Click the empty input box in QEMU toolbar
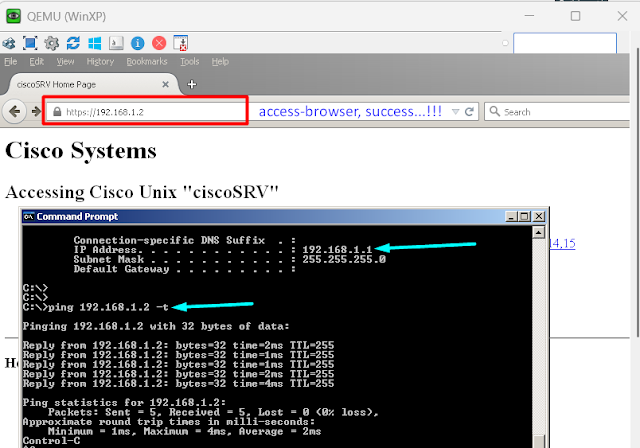Image resolution: width=640 pixels, height=448 pixels. [565, 43]
